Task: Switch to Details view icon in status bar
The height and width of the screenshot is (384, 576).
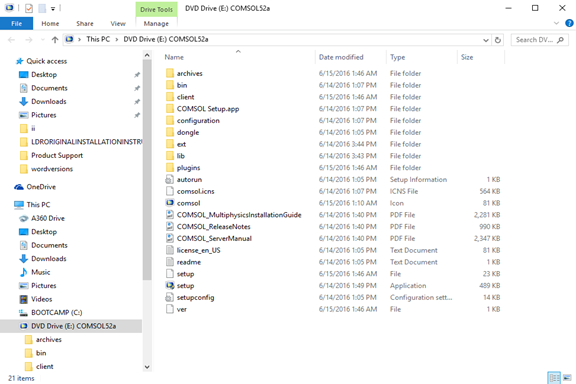Action: point(554,377)
